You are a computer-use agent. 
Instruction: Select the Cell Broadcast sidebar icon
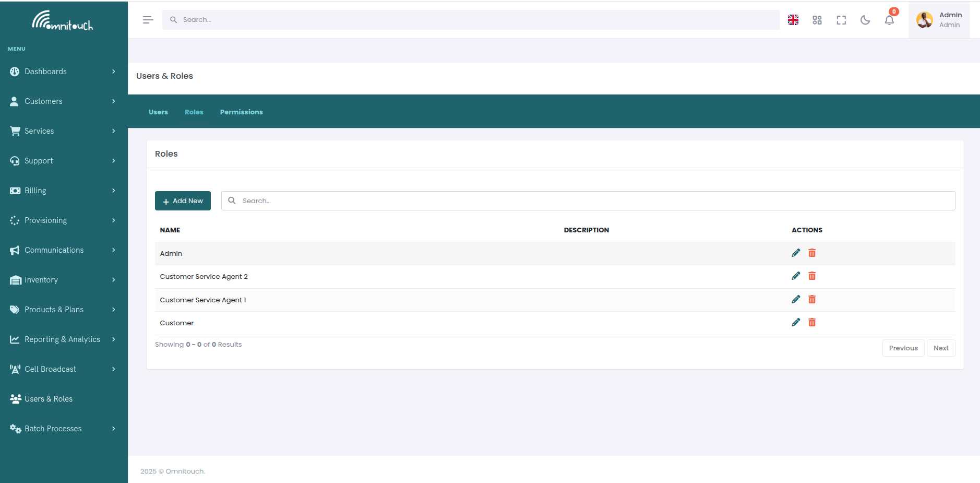pos(14,369)
